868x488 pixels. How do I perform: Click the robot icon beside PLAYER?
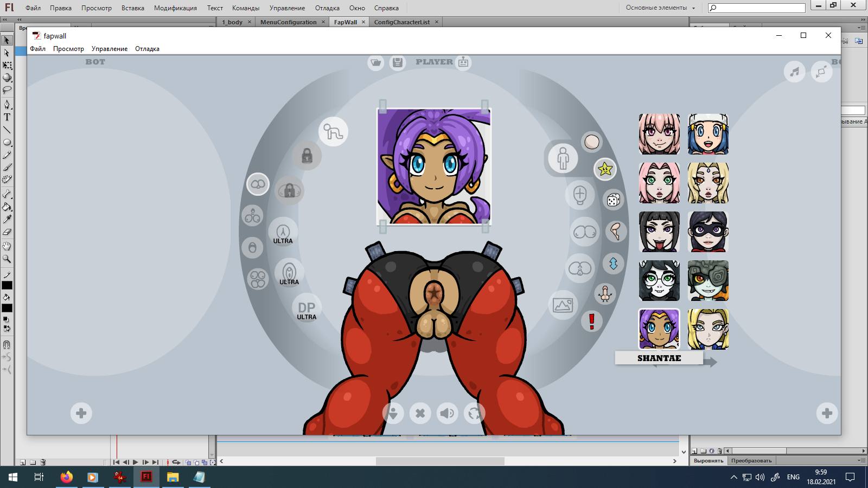click(x=463, y=62)
